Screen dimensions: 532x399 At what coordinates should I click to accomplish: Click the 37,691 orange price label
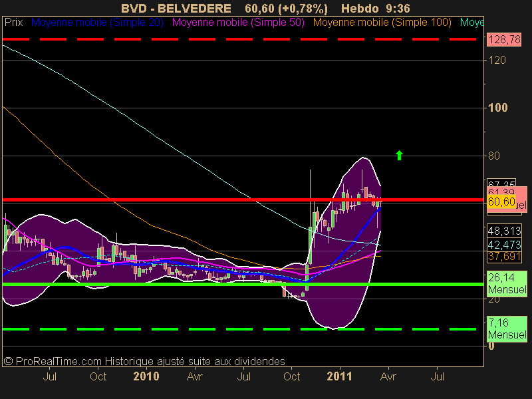point(504,256)
